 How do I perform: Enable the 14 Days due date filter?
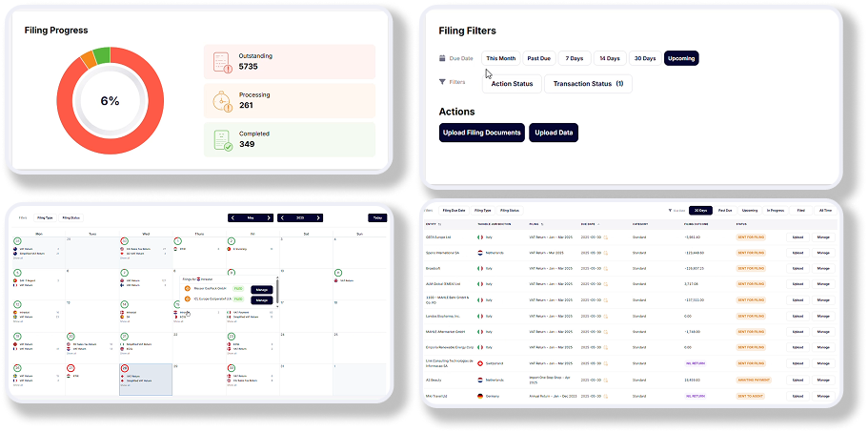tap(608, 58)
